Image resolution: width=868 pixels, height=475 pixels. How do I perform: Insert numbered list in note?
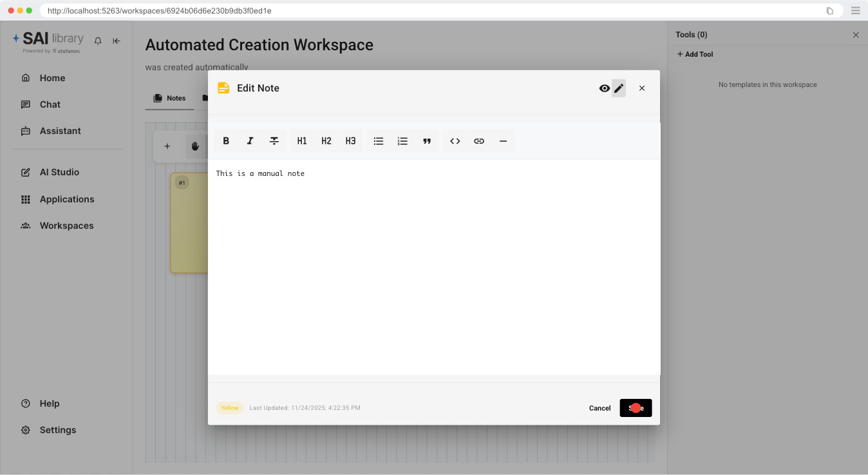coord(403,141)
